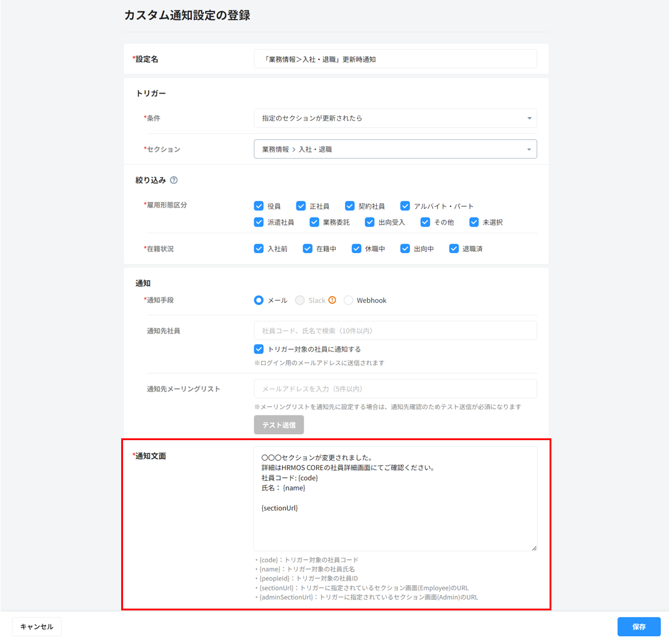Viewport: 669px width, 644px height.
Task: Toggle the 休職中 status checkbox
Action: [356, 248]
